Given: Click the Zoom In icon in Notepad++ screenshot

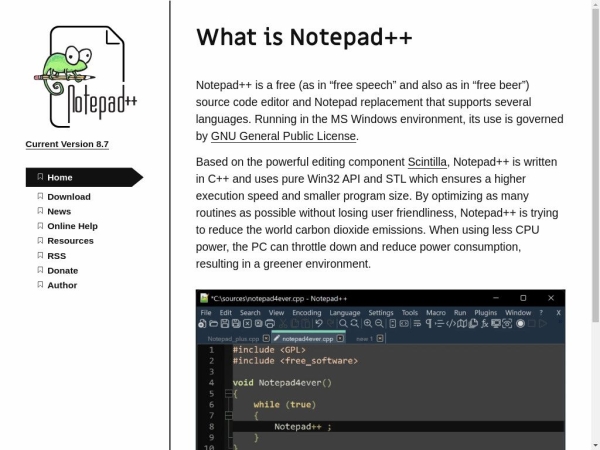Looking at the screenshot, I should tap(368, 323).
